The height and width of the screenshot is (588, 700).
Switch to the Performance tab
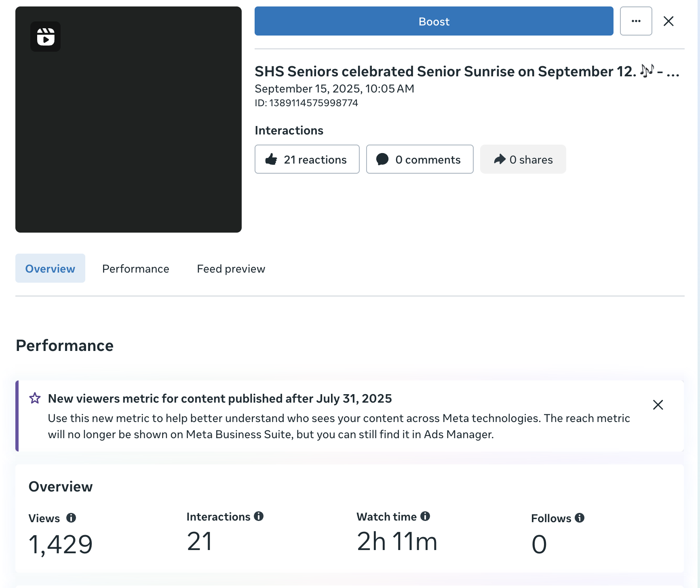click(135, 269)
